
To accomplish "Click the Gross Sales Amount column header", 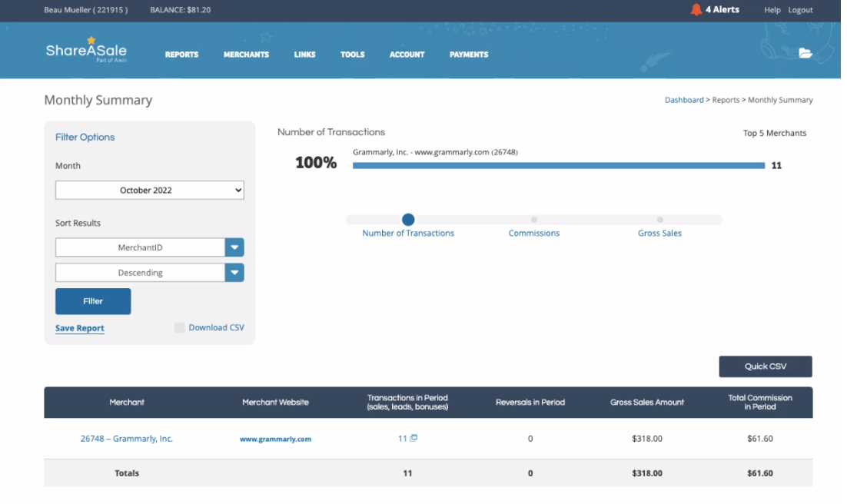I will 647,403.
